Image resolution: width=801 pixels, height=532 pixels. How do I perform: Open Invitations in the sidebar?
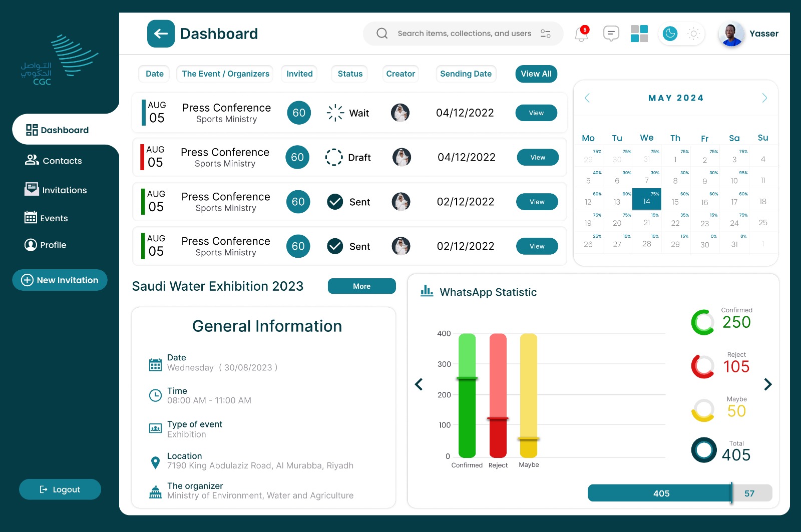[64, 190]
